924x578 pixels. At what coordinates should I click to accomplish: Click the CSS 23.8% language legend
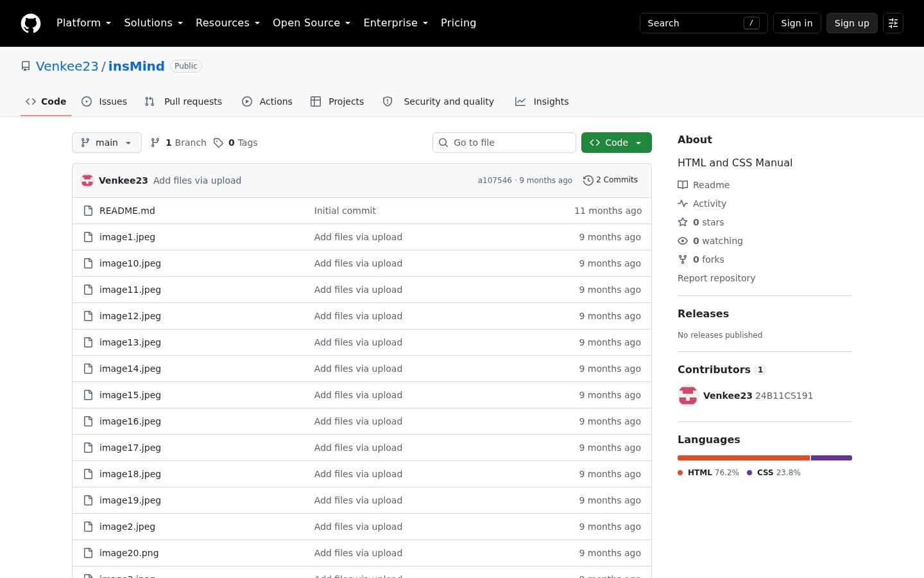pos(774,473)
